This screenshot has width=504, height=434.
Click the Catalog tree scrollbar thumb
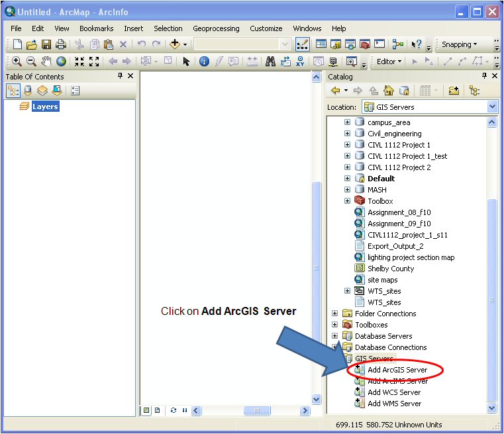492,300
